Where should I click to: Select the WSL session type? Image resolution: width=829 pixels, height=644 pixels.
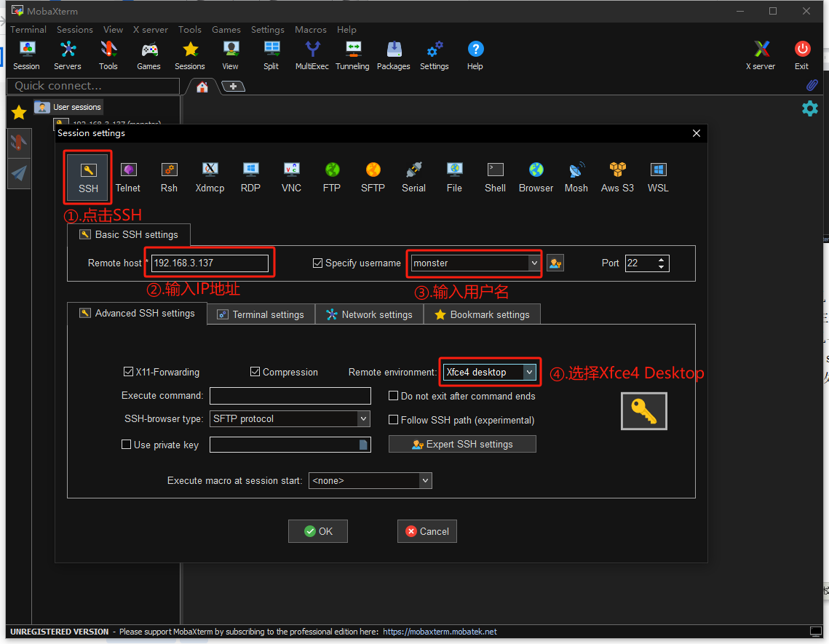[x=658, y=178]
